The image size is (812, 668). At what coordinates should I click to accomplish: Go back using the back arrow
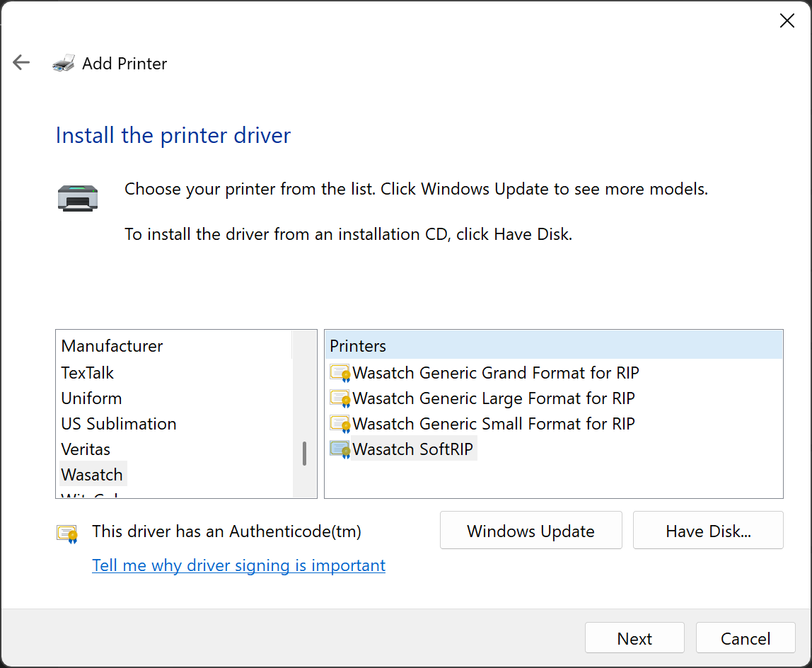click(x=21, y=63)
